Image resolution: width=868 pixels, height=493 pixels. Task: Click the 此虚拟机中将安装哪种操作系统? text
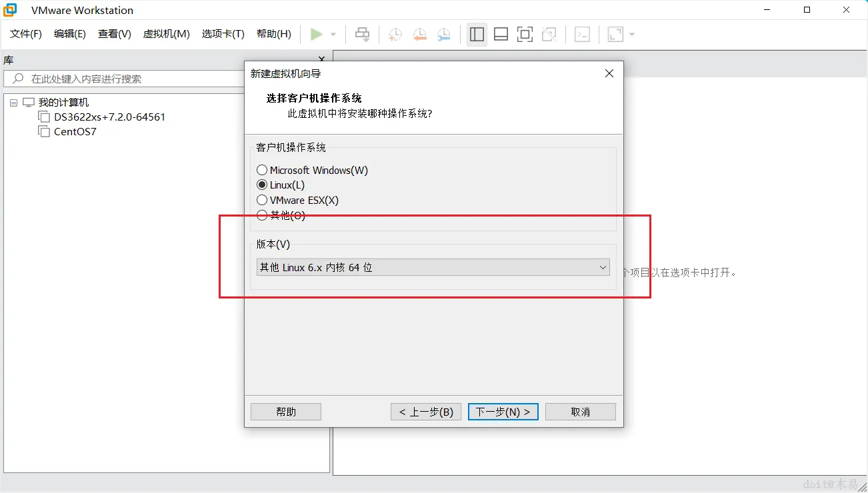tap(360, 114)
